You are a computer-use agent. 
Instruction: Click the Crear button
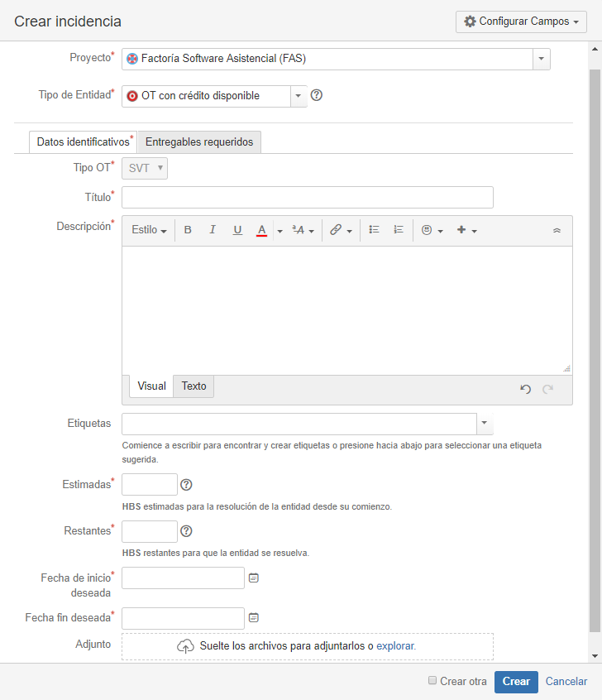click(x=516, y=682)
